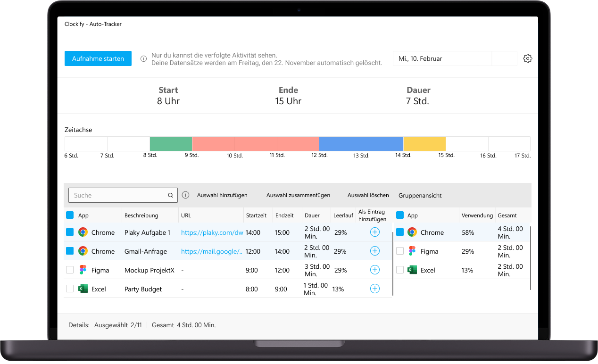Click Auswahl löschen

368,195
